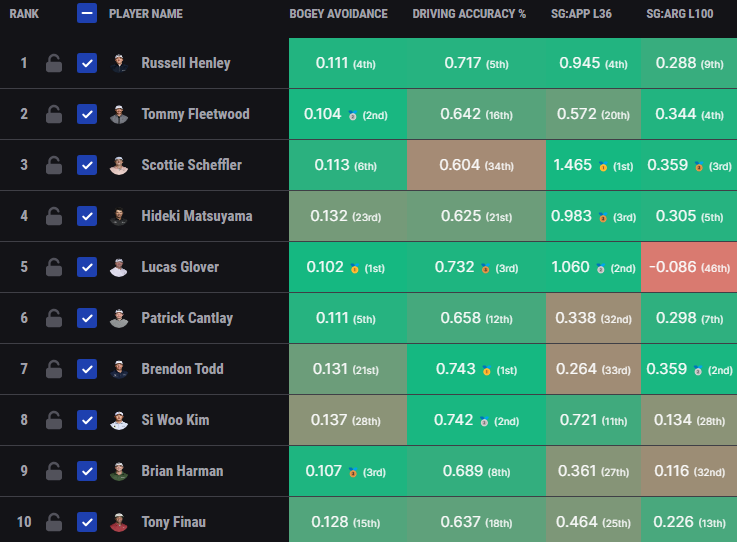This screenshot has height=542, width=737.
Task: Toggle lock icon for Scottie Scheffler
Action: (54, 165)
